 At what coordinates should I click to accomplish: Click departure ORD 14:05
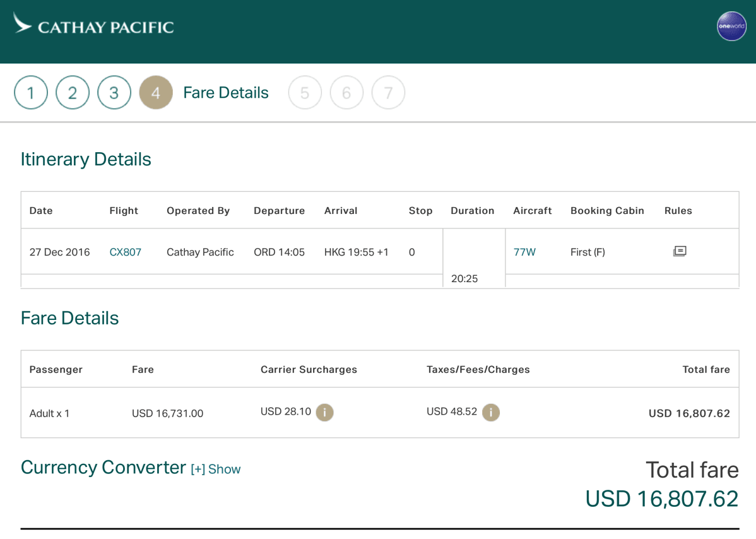(x=279, y=252)
